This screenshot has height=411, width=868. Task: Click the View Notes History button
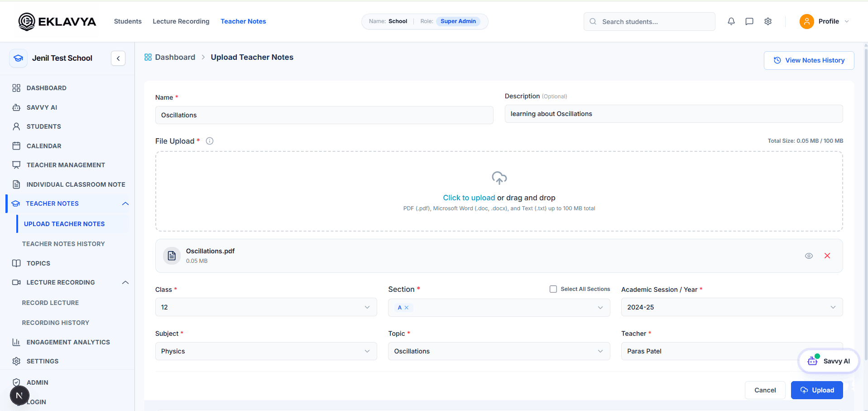click(809, 60)
